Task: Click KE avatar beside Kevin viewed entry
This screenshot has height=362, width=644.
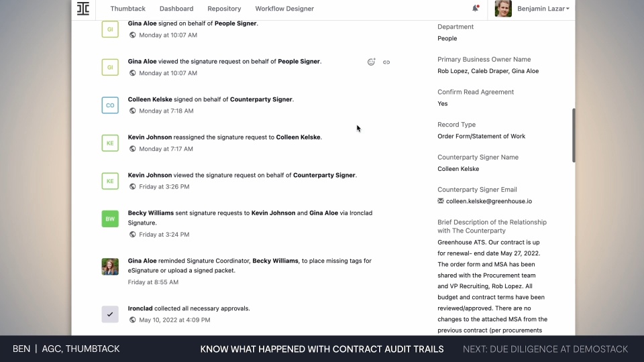Action: coord(110,181)
